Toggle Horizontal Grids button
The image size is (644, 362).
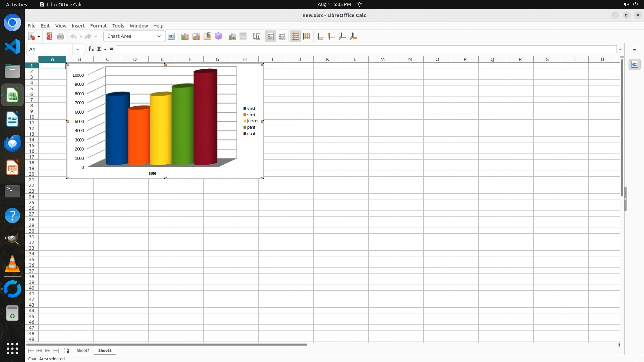click(295, 37)
